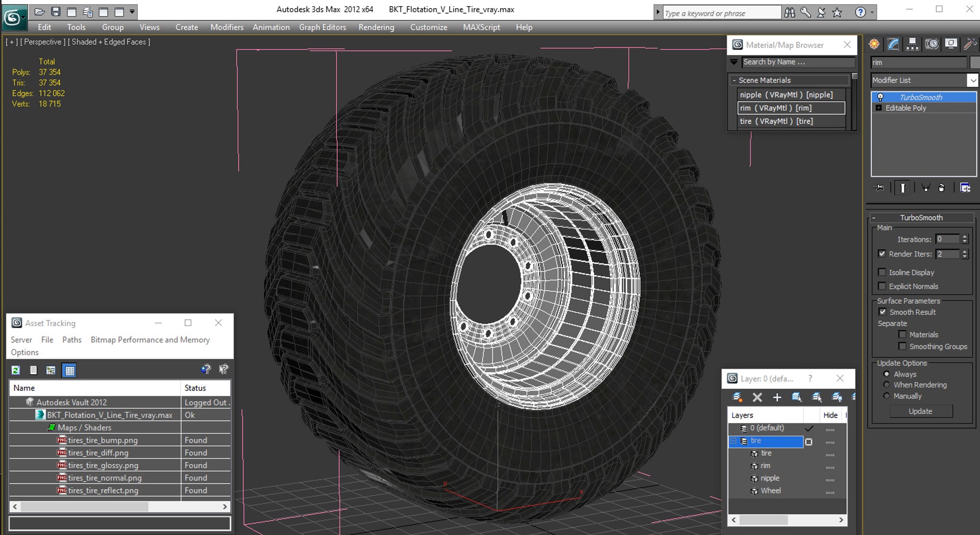Enable Explicit Normals checkbox
This screenshot has width=980, height=535.
(882, 286)
